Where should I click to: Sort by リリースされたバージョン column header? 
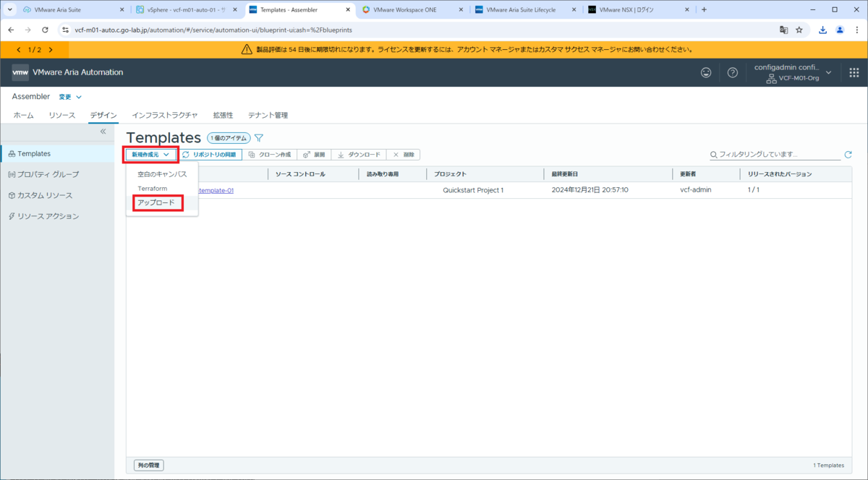coord(779,174)
